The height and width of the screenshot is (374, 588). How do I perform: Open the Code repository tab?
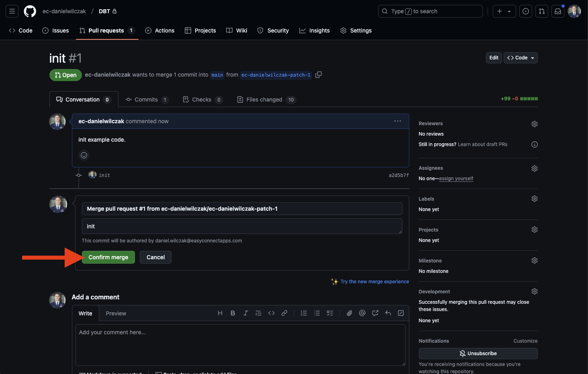click(x=20, y=30)
